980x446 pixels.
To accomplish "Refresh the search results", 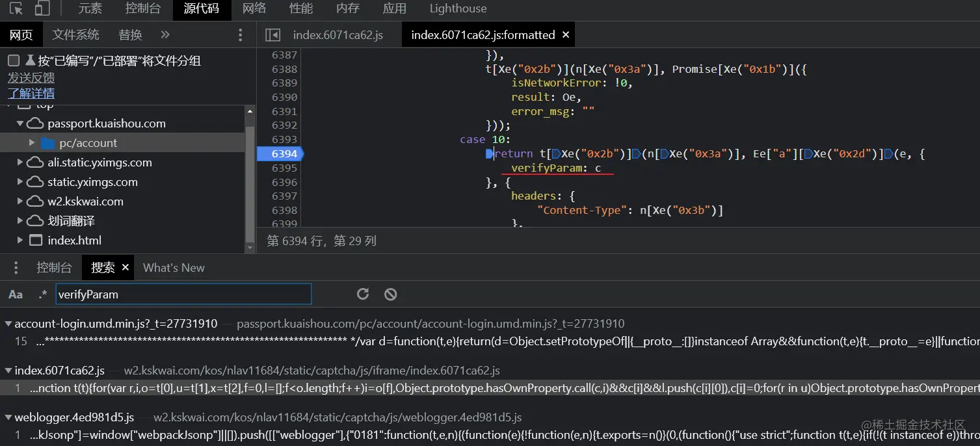I will click(x=363, y=295).
